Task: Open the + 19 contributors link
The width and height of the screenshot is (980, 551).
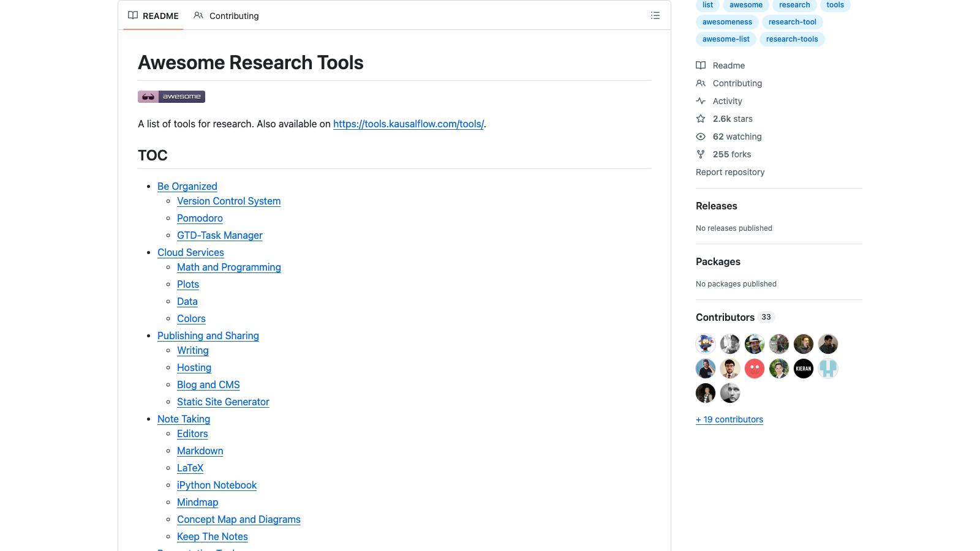Action: click(x=729, y=419)
